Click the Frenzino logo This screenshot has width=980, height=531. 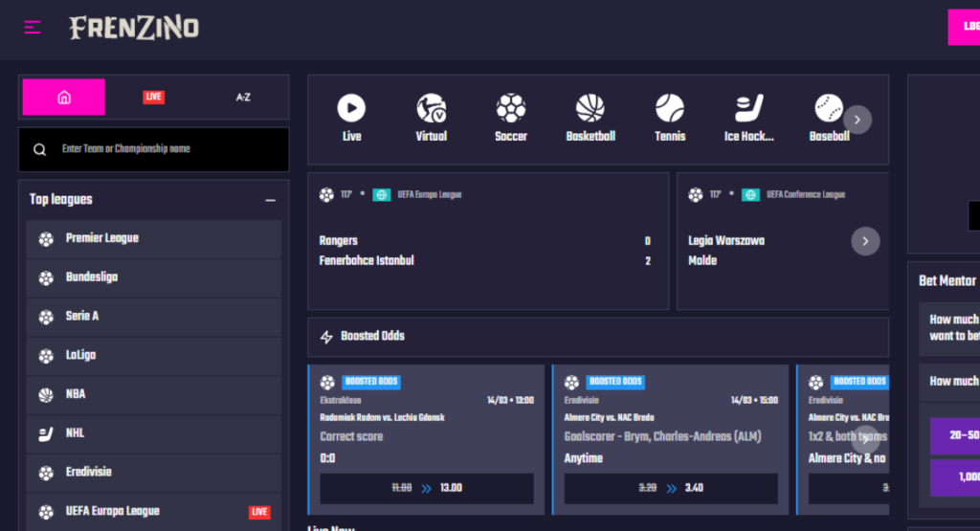click(134, 28)
